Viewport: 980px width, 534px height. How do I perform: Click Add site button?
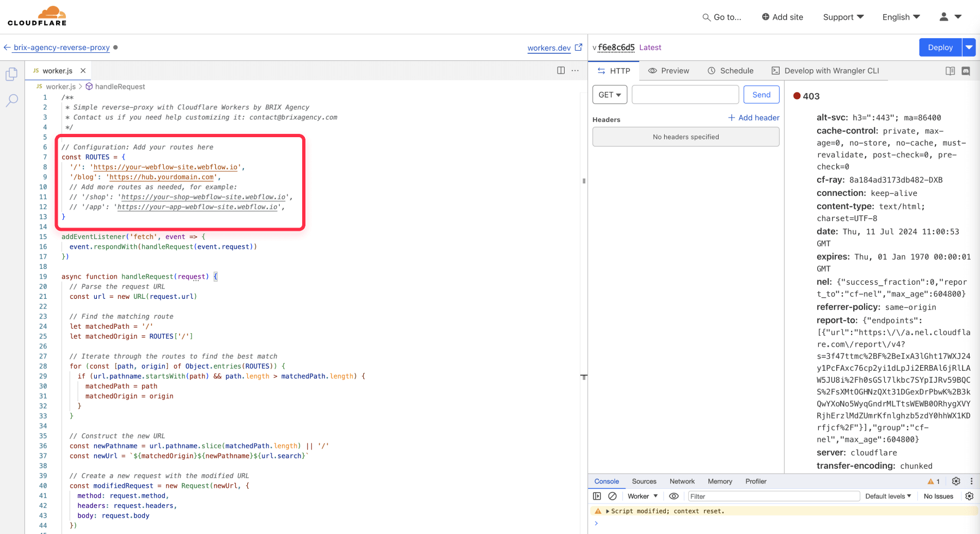coord(782,17)
